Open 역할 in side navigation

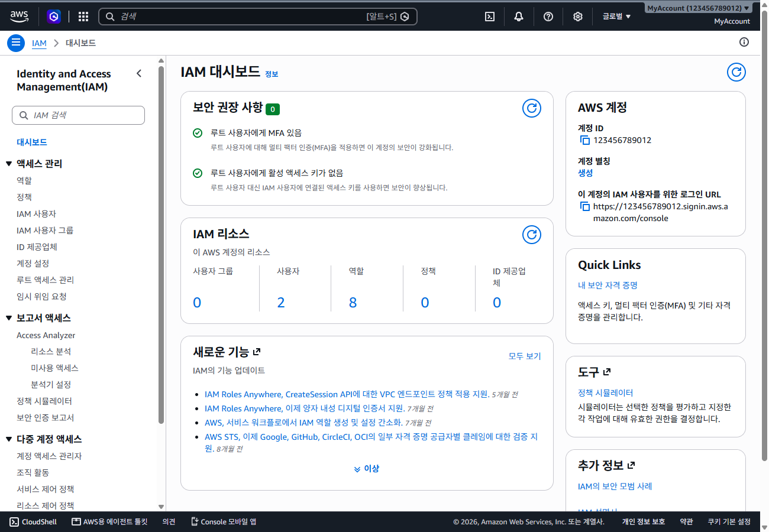coord(24,180)
